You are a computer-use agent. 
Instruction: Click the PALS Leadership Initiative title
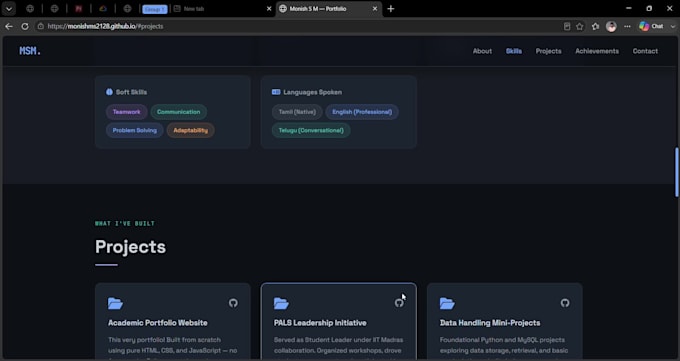[320, 323]
